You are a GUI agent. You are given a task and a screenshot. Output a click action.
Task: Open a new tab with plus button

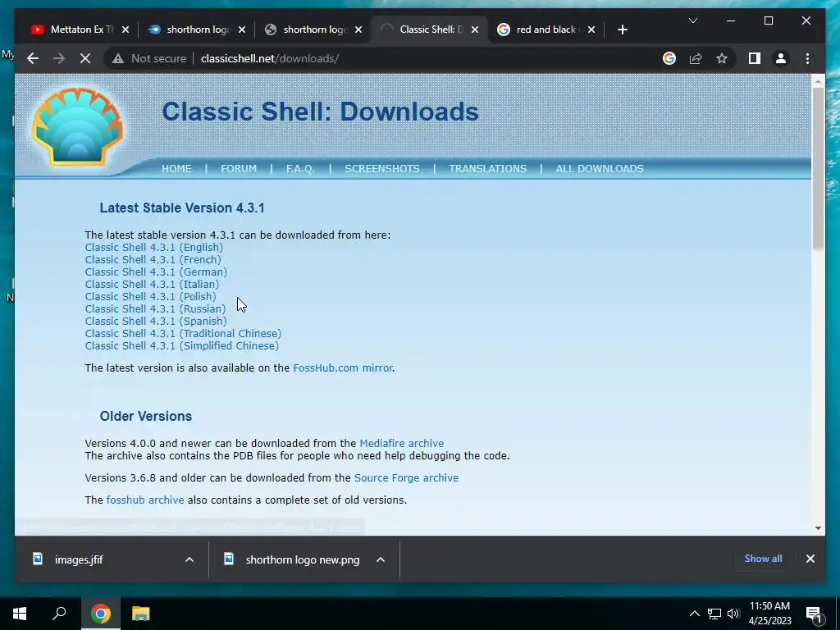pyautogui.click(x=622, y=30)
